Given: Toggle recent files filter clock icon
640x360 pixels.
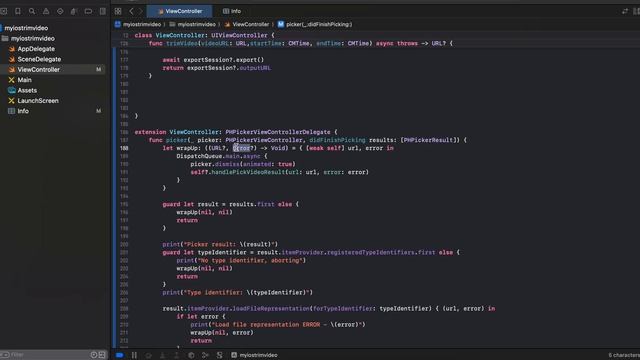Looking at the screenshot, I should tap(94, 355).
